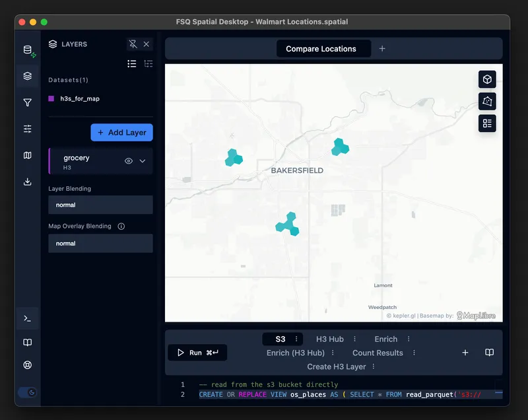
Task: Click the draw on map polygon tool
Action: pos(487,102)
